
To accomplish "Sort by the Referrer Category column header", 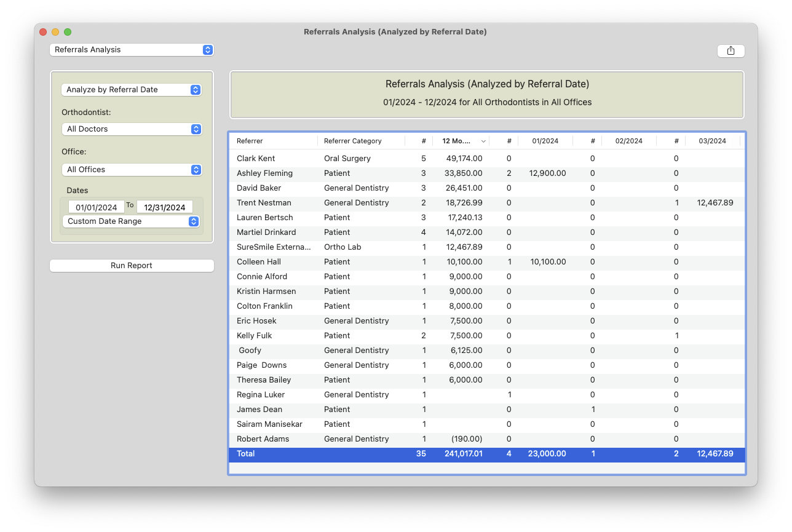I will pos(362,141).
